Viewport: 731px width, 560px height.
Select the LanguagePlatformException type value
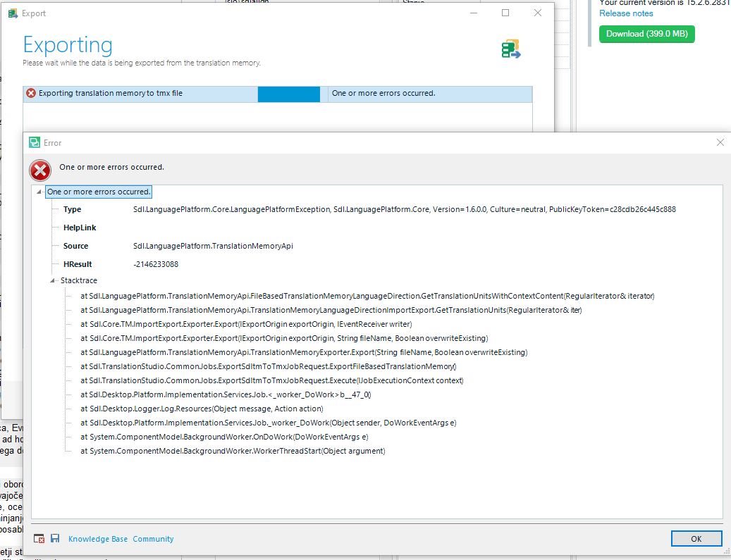point(404,210)
